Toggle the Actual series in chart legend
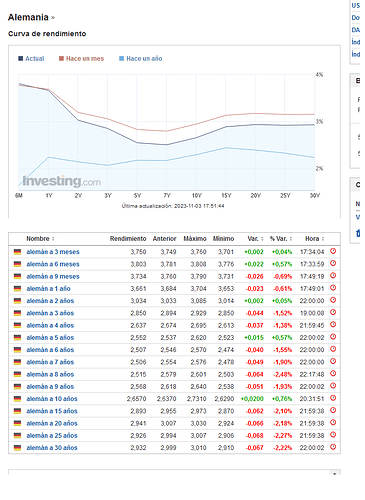Image resolution: width=365 pixels, height=500 pixels. [31, 59]
